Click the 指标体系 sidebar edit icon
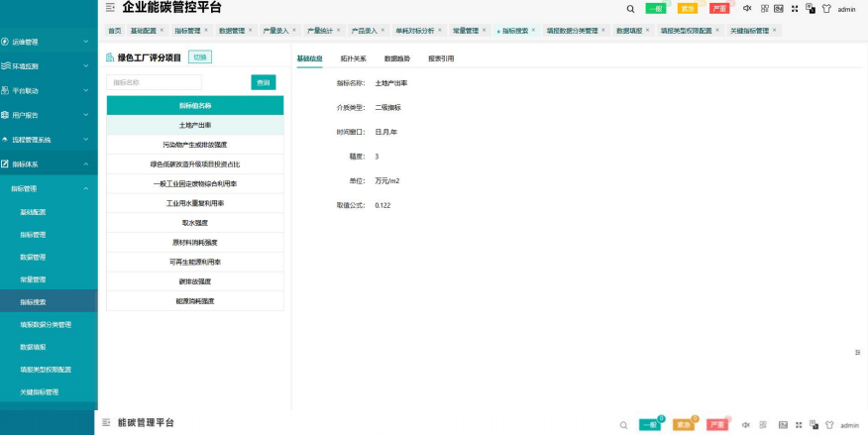Viewport: 868px width, 435px height. (5, 163)
